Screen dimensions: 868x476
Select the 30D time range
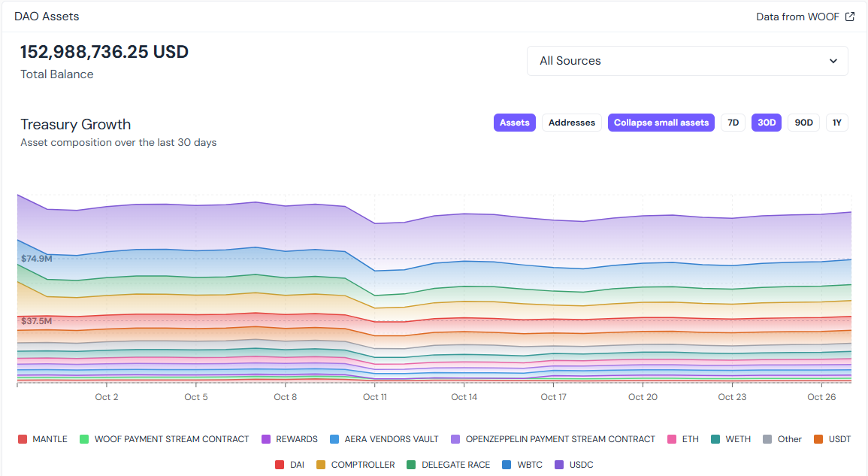767,123
